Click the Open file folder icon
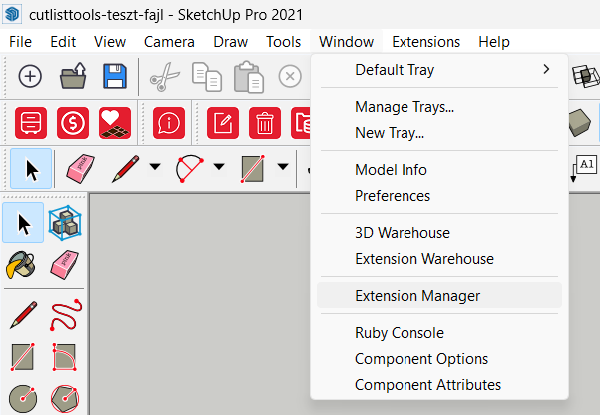This screenshot has width=600, height=415. click(73, 77)
